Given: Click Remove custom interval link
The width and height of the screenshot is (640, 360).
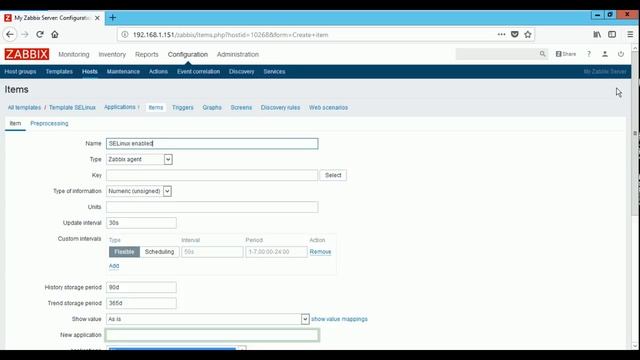Looking at the screenshot, I should (x=320, y=252).
